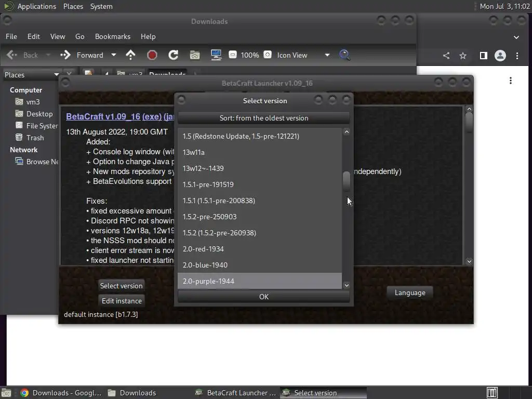Screen dimensions: 532x399
Task: Change the sort order button in Select version
Action: 263,118
